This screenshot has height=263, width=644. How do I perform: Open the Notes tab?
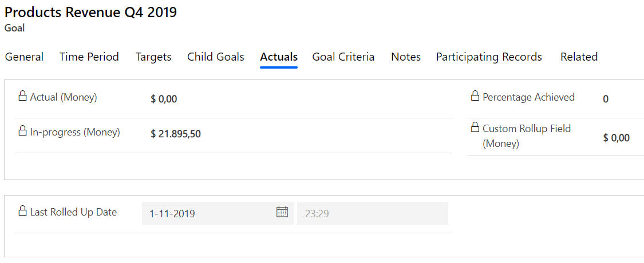406,57
